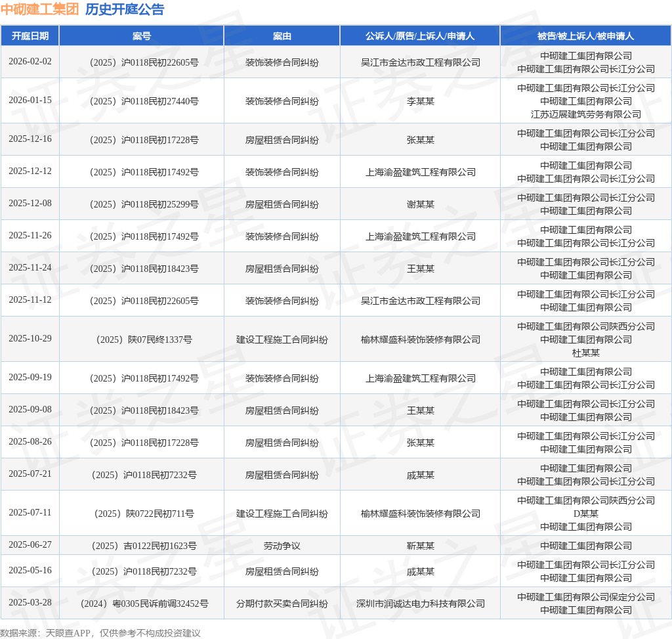Click case number in the 2026-02-02 row
672x639 pixels.
[x=144, y=62]
